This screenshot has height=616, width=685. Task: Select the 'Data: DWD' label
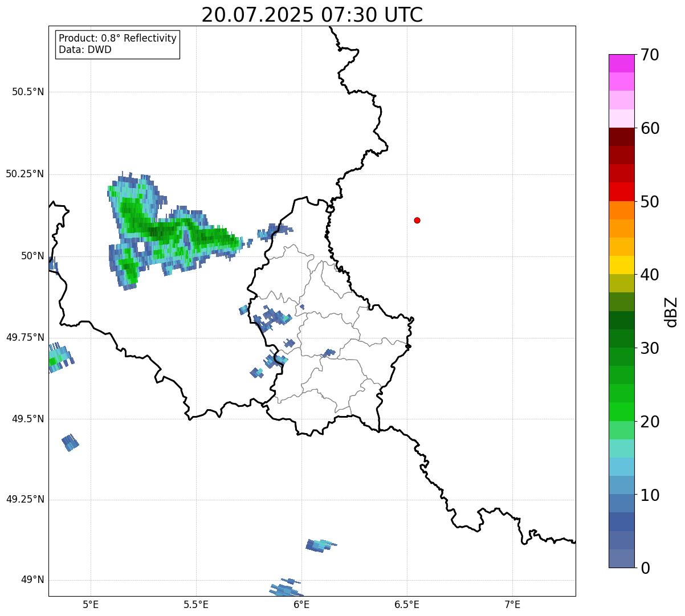(x=85, y=50)
